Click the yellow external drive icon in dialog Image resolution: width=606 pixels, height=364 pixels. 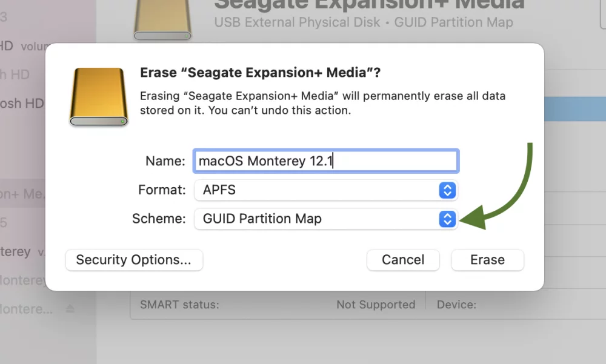[99, 97]
